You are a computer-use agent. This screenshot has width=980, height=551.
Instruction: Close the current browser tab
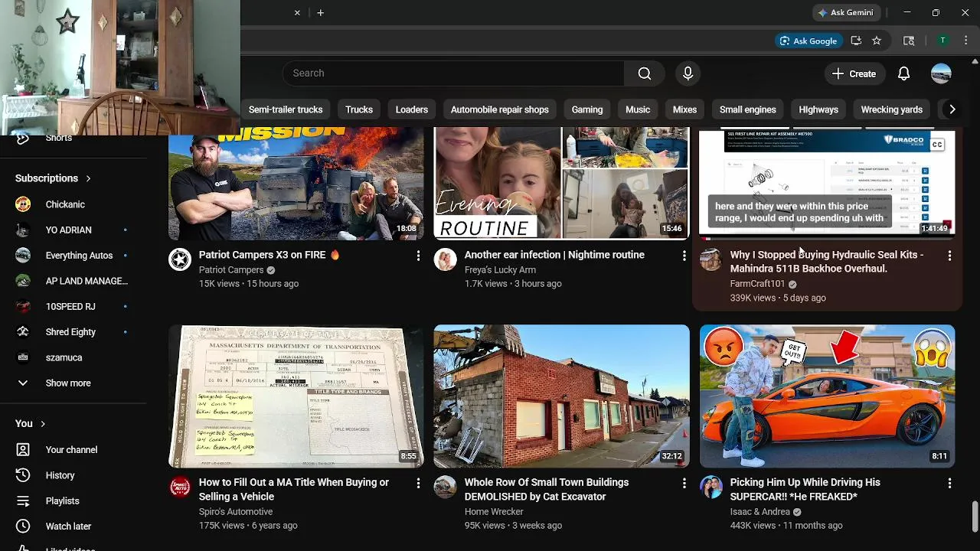[297, 12]
